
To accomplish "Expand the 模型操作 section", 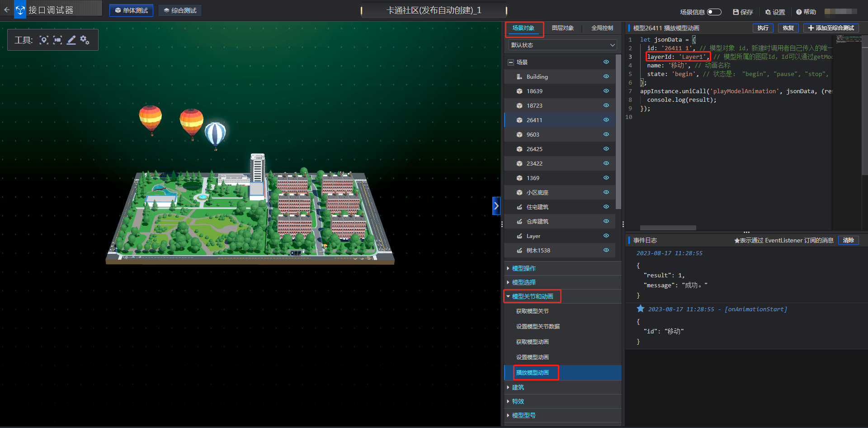I will coord(524,268).
